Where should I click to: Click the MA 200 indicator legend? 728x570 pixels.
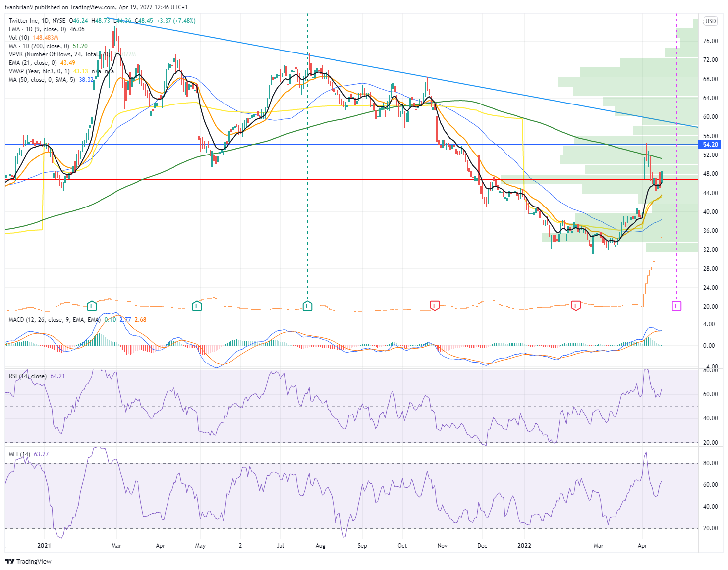pyautogui.click(x=48, y=46)
